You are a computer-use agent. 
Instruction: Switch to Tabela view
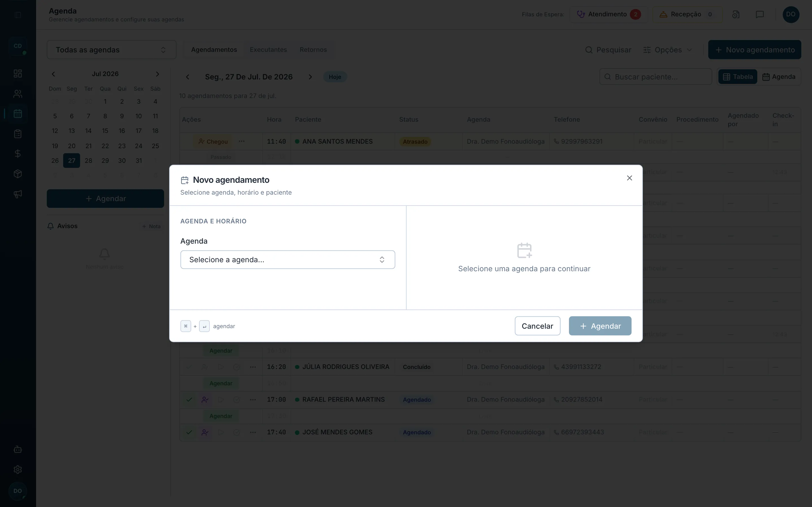738,77
